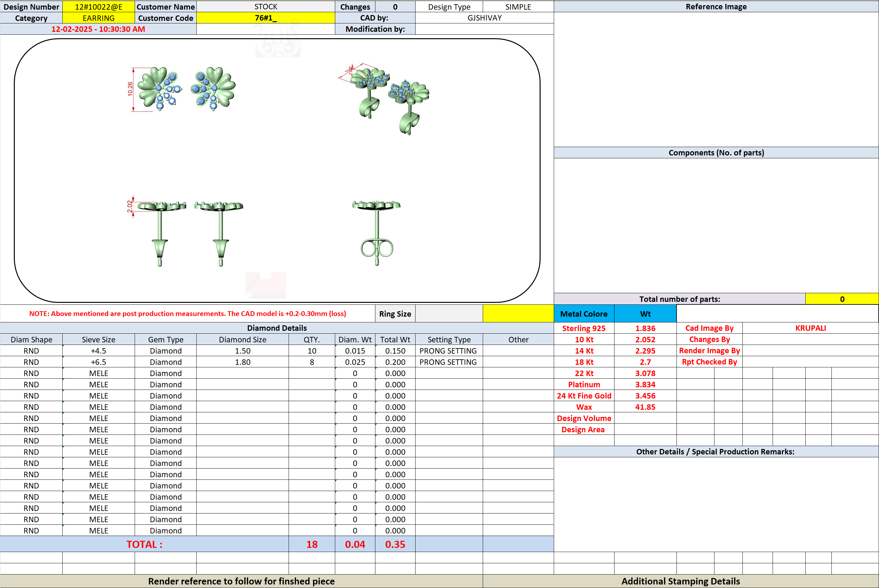Click the Setting Type column header
879x588 pixels.
coord(449,339)
